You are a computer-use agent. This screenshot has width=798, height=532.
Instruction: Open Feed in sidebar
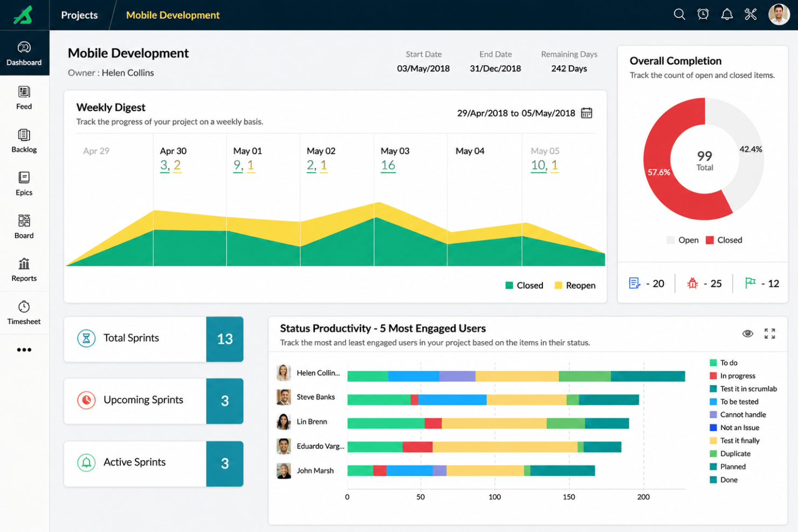pyautogui.click(x=24, y=98)
